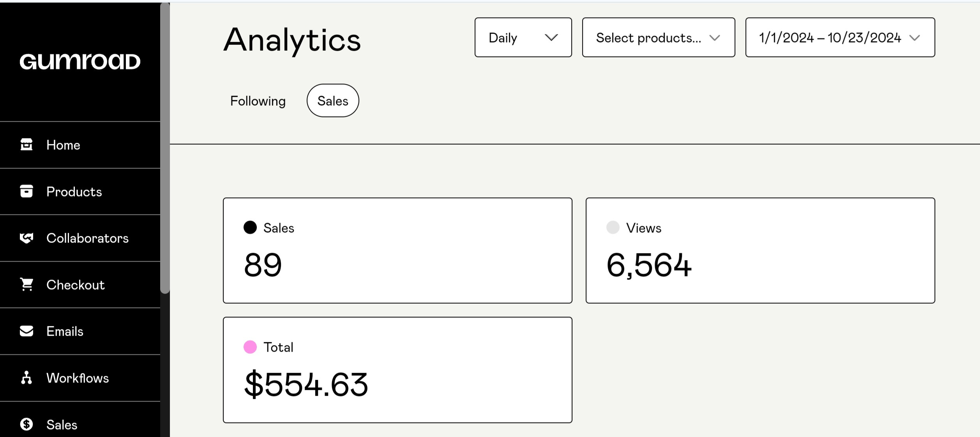
Task: Click the $554.63 Total card
Action: click(x=397, y=370)
